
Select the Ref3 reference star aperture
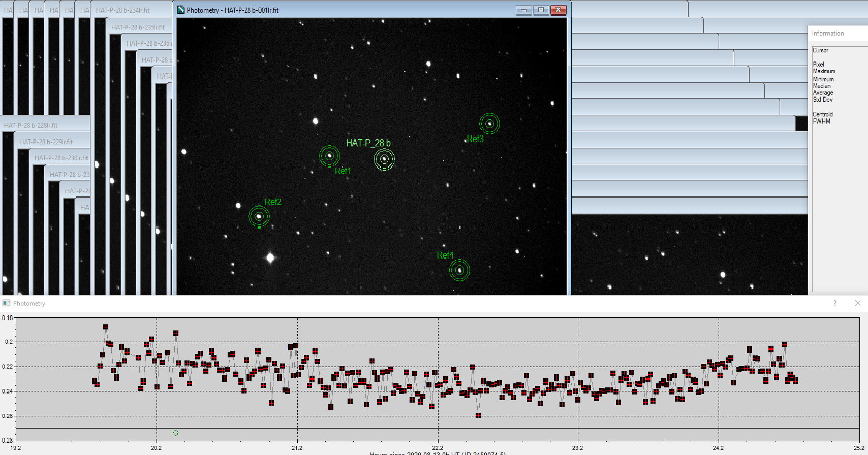click(489, 124)
